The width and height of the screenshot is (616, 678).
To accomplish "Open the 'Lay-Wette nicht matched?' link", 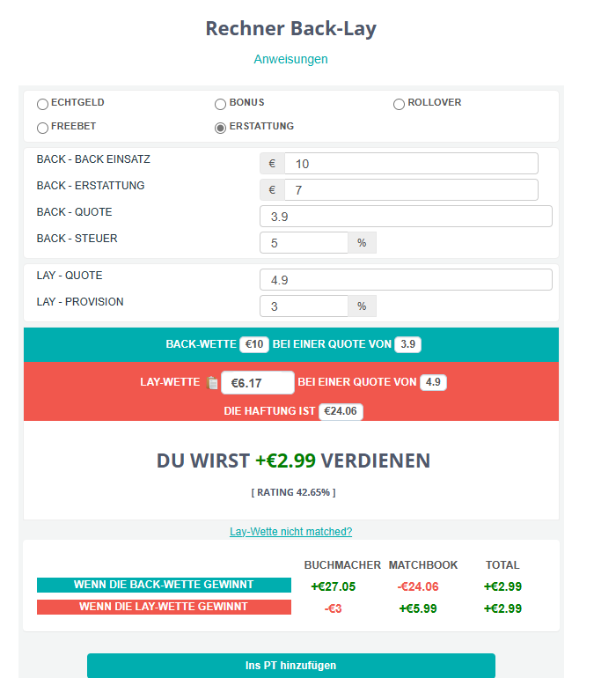I will point(290,532).
